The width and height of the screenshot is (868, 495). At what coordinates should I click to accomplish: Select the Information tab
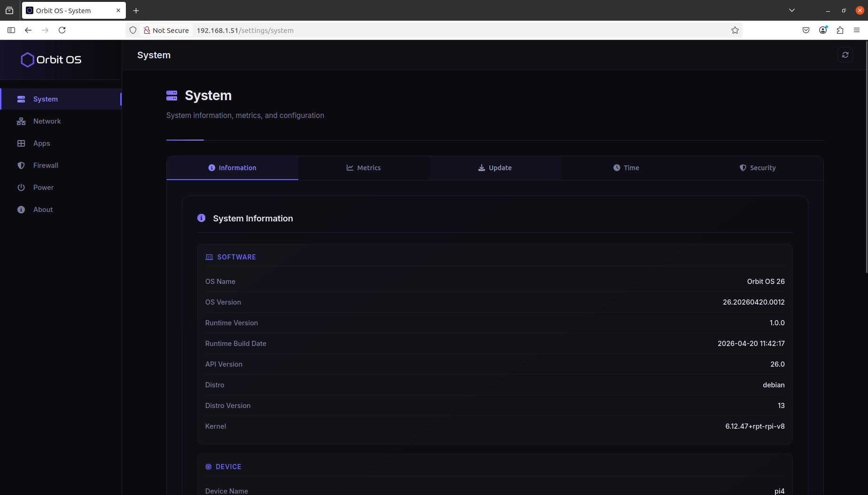coord(232,167)
